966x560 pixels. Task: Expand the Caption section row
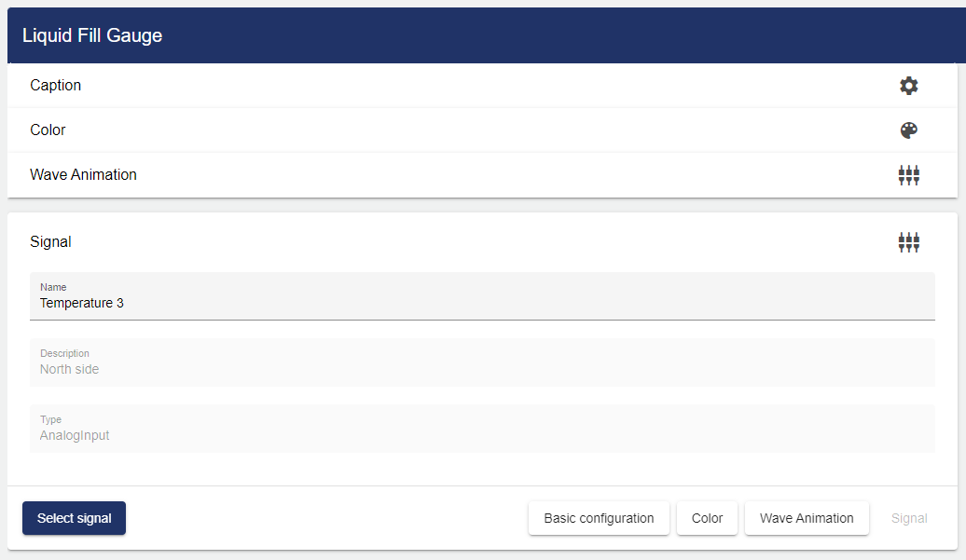(x=466, y=86)
